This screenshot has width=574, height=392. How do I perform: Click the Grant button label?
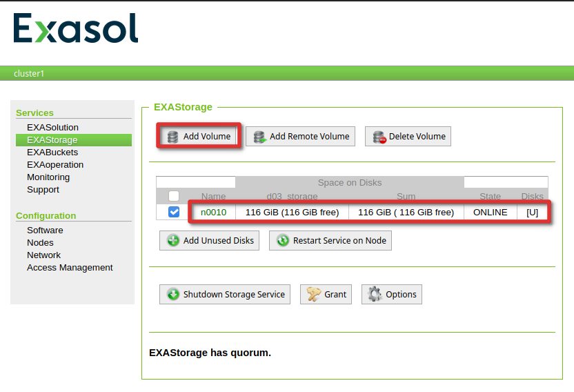point(335,294)
